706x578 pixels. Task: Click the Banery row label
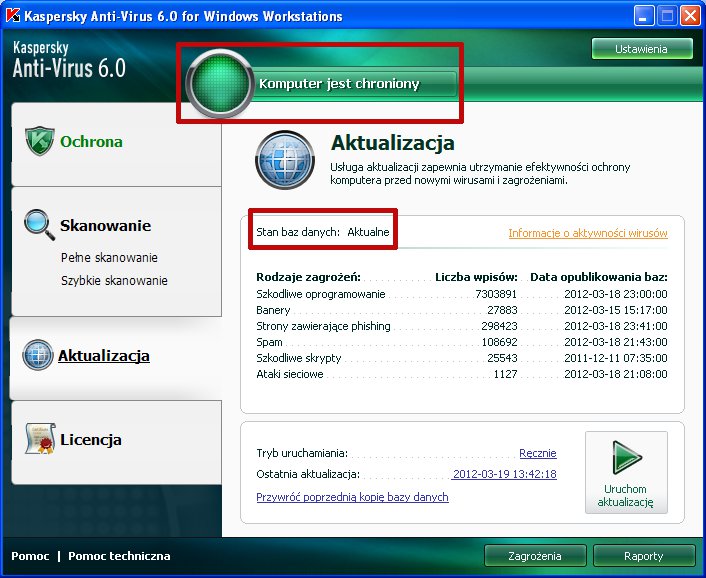tap(273, 310)
